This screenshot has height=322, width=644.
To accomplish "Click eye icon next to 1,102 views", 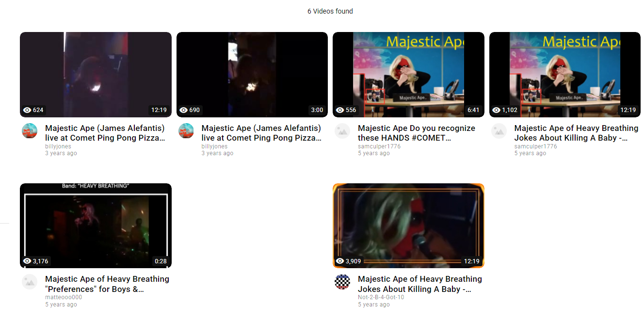I will click(x=497, y=110).
